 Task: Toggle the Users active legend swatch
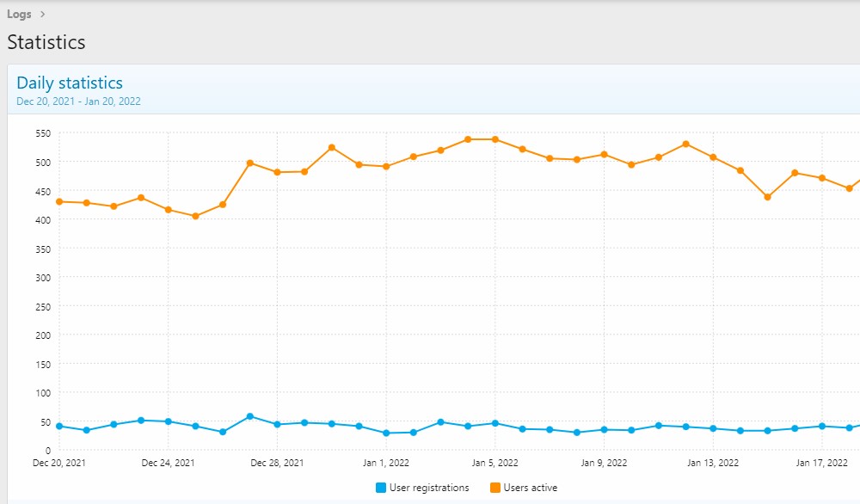coord(495,488)
